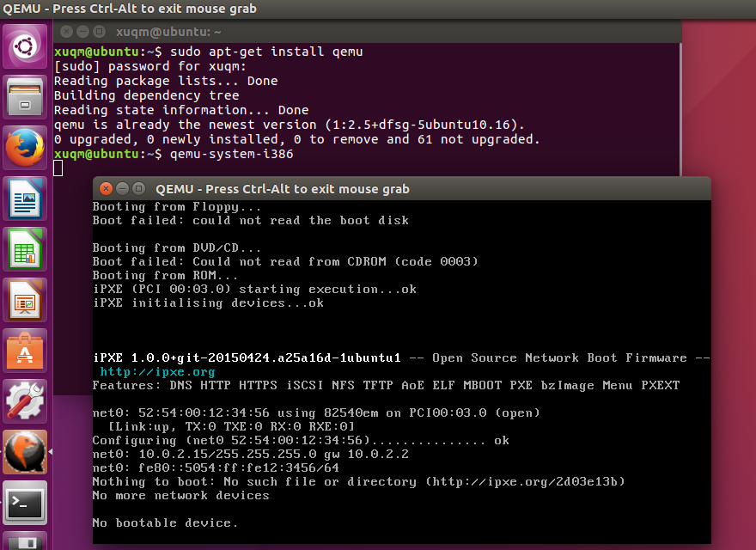Click 'net0: 52:54:00:12:34:56 using 82540em' line
756x550 pixels.
click(316, 413)
